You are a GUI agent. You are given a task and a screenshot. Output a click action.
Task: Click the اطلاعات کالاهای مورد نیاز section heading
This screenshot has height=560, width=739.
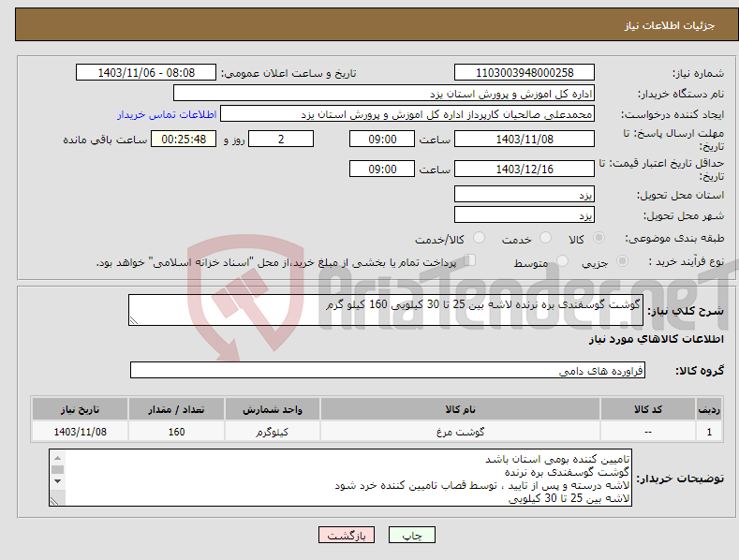point(656,339)
